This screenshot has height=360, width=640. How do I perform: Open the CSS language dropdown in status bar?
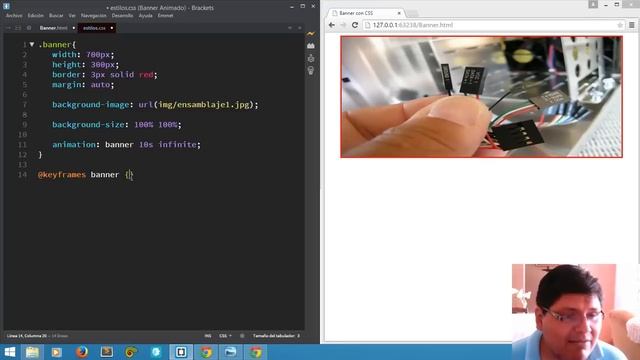pos(225,336)
